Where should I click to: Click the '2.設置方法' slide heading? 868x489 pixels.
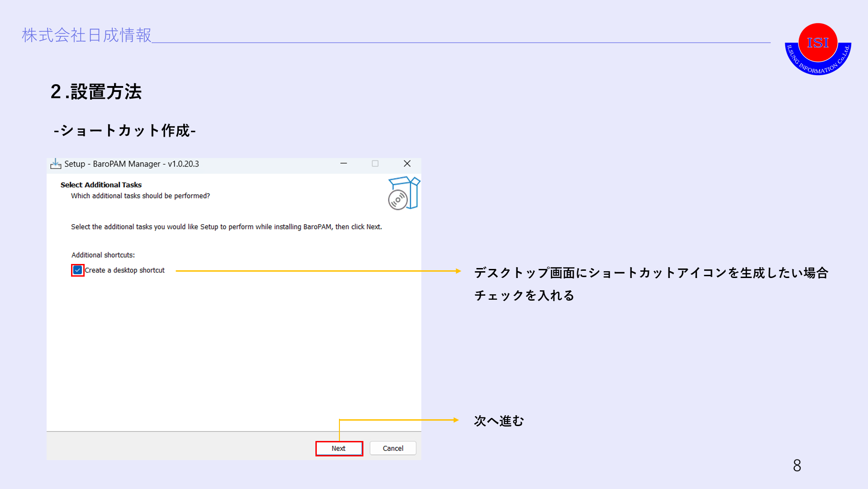(x=96, y=91)
